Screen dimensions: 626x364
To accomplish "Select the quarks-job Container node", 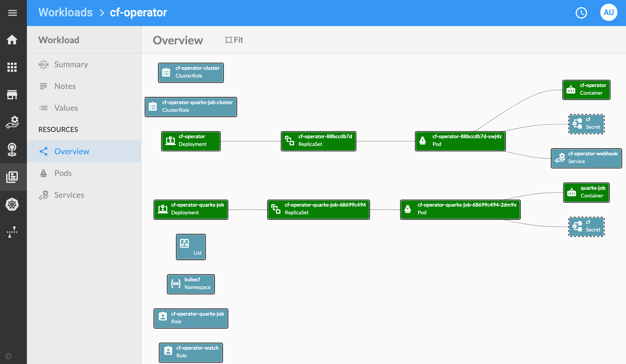I will click(x=586, y=192).
